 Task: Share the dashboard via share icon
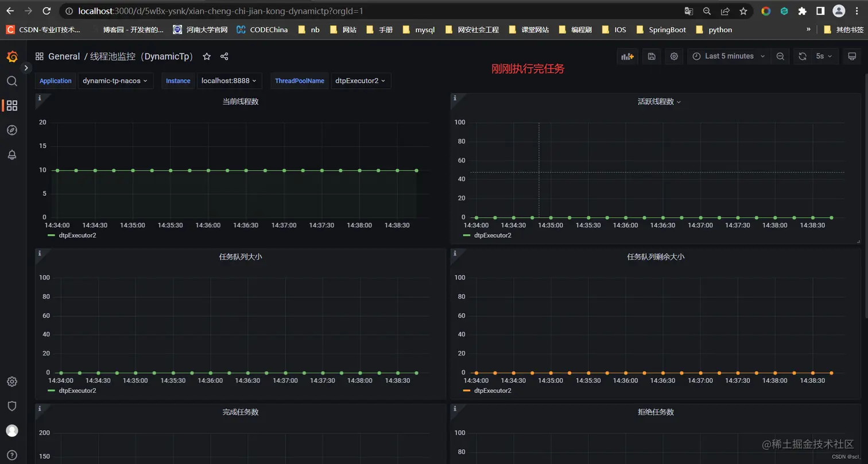tap(224, 56)
